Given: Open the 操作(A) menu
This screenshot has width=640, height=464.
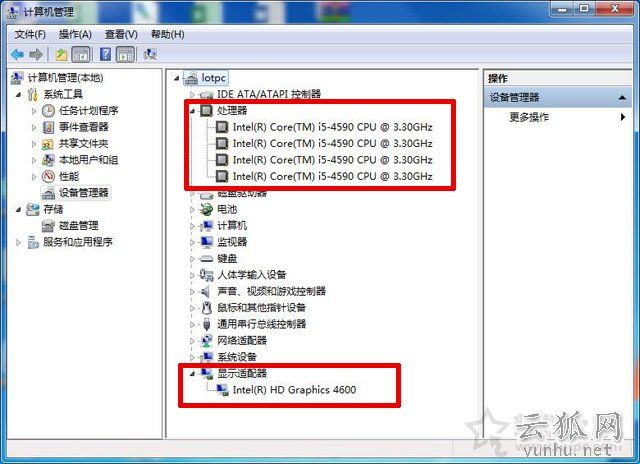Looking at the screenshot, I should 75,34.
